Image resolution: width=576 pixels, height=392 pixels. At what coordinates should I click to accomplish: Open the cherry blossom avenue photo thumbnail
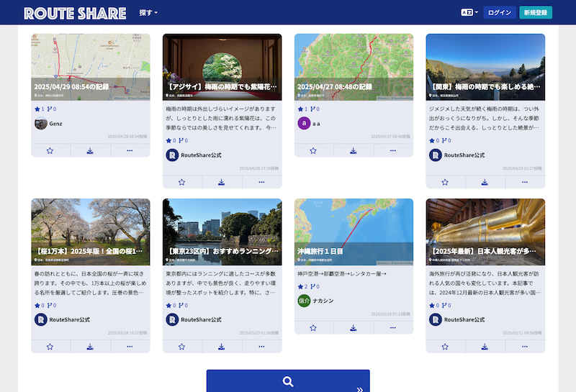(x=91, y=232)
